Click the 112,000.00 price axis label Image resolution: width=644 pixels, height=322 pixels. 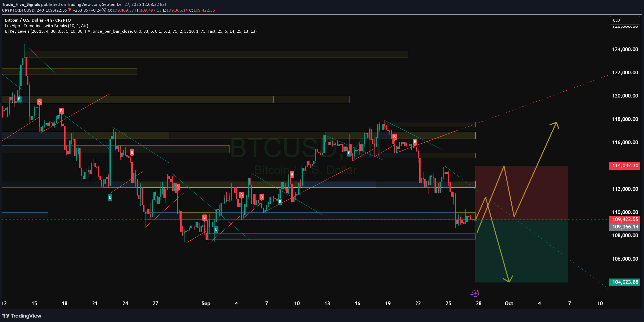(625, 189)
